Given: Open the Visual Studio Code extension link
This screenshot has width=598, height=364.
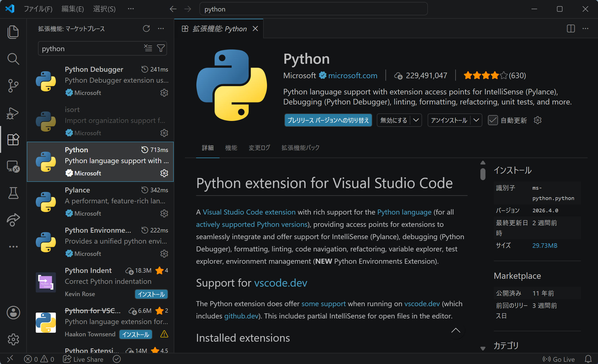Looking at the screenshot, I should pyautogui.click(x=249, y=212).
